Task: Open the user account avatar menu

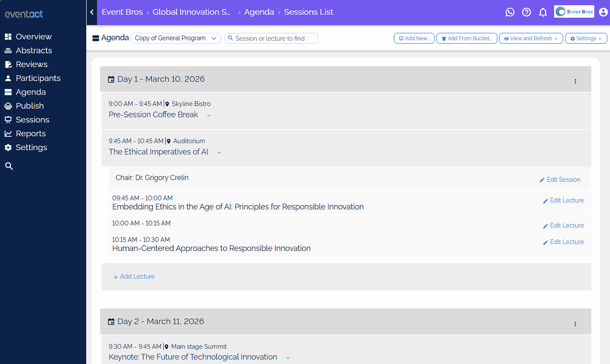Action: point(603,12)
